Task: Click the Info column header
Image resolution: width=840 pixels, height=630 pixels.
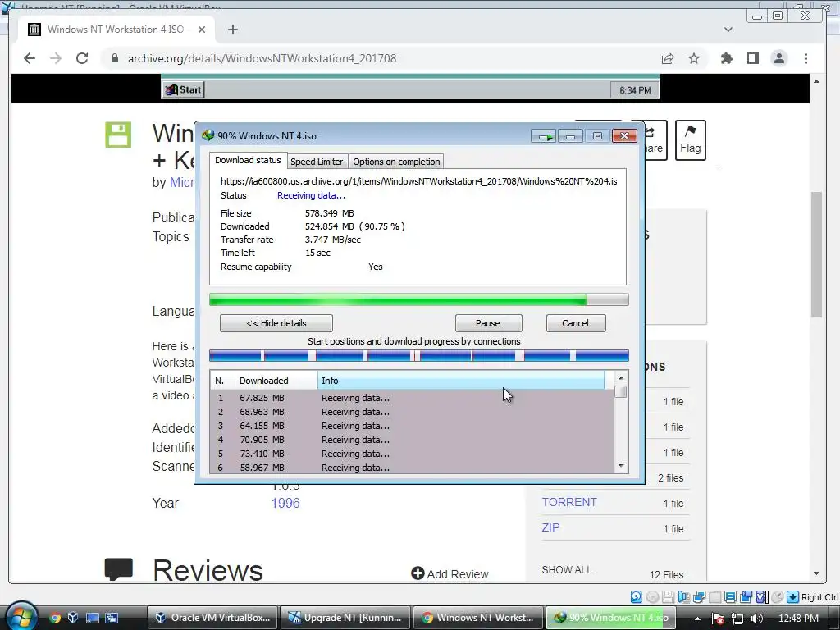Action: [461, 381]
